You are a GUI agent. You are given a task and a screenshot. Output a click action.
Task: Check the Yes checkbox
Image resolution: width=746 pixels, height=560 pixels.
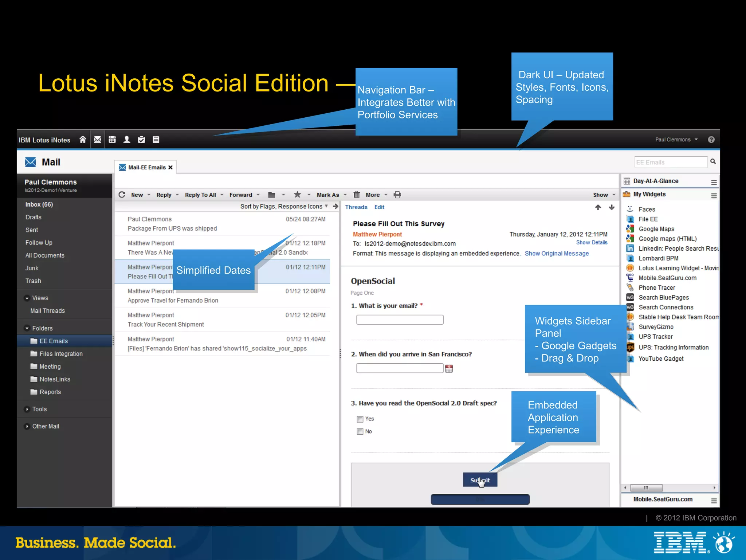[360, 419]
